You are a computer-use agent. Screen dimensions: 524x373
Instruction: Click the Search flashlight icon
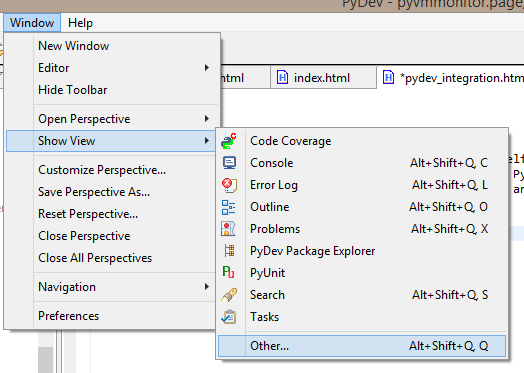click(x=229, y=295)
